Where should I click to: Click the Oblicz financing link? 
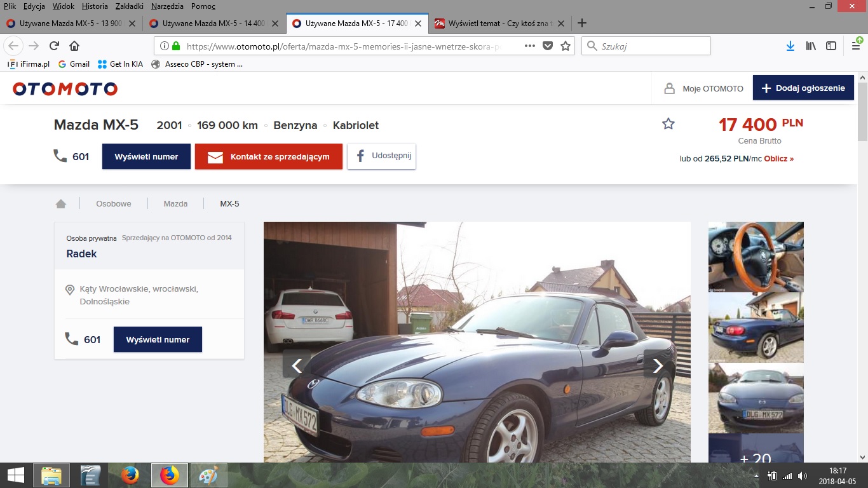click(778, 159)
